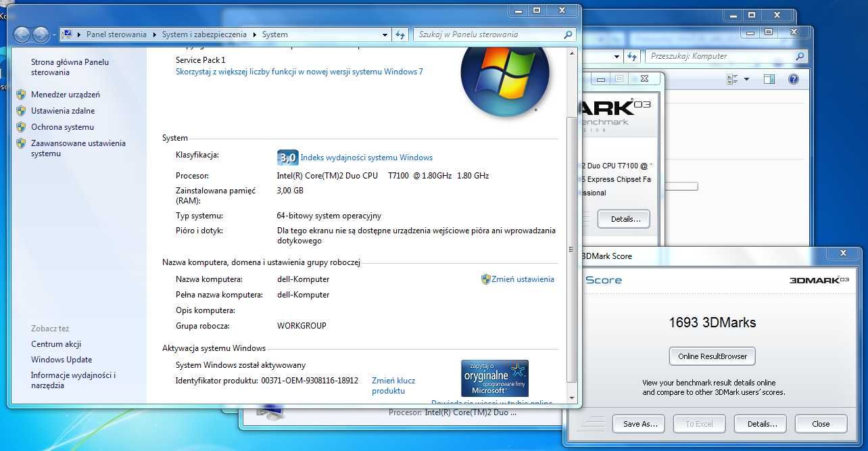The height and width of the screenshot is (451, 868).
Task: Click the System window vertical scrollbar thumb
Action: click(x=572, y=250)
